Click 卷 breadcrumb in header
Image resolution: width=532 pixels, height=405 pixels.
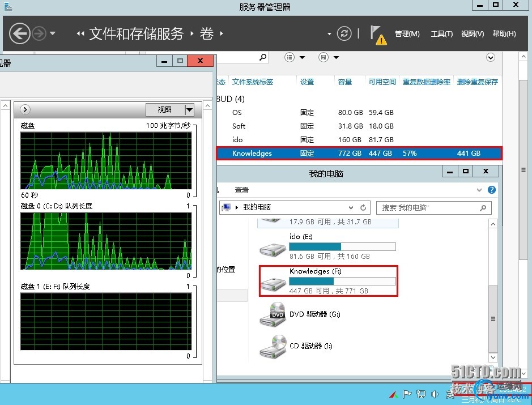(207, 34)
